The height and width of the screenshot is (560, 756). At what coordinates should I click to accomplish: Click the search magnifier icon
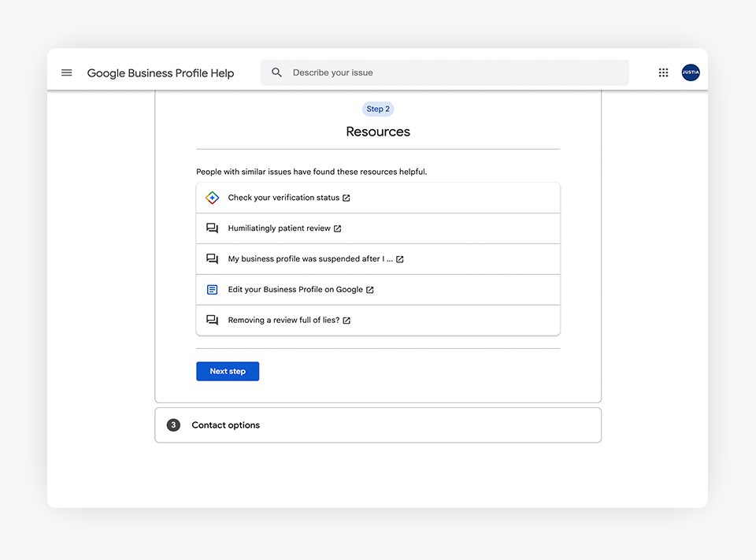click(276, 72)
